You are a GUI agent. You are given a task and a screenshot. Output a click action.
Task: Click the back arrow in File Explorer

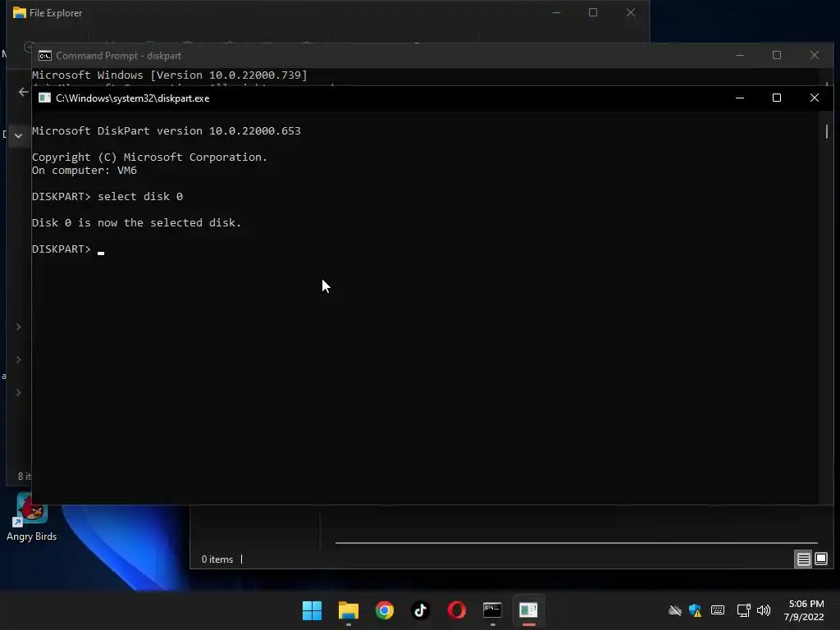(x=23, y=92)
